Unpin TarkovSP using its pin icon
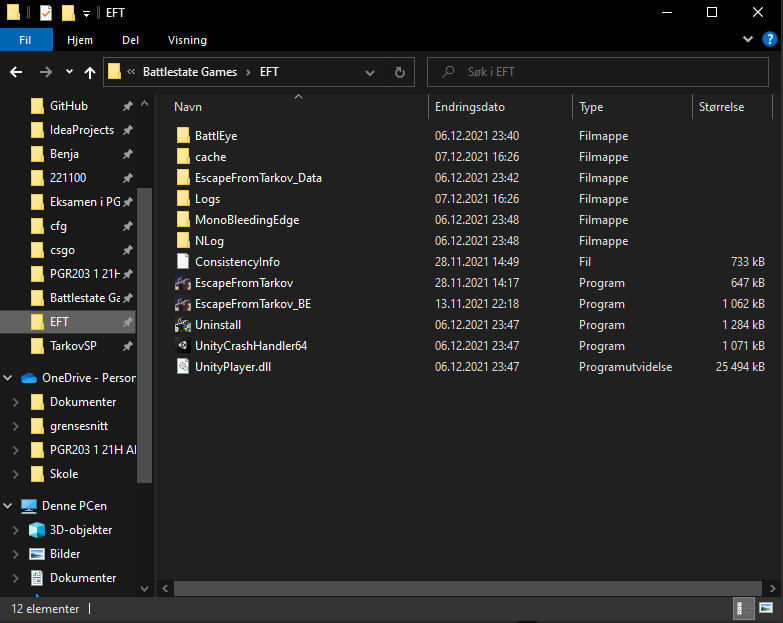Image resolution: width=783 pixels, height=623 pixels. pos(128,346)
